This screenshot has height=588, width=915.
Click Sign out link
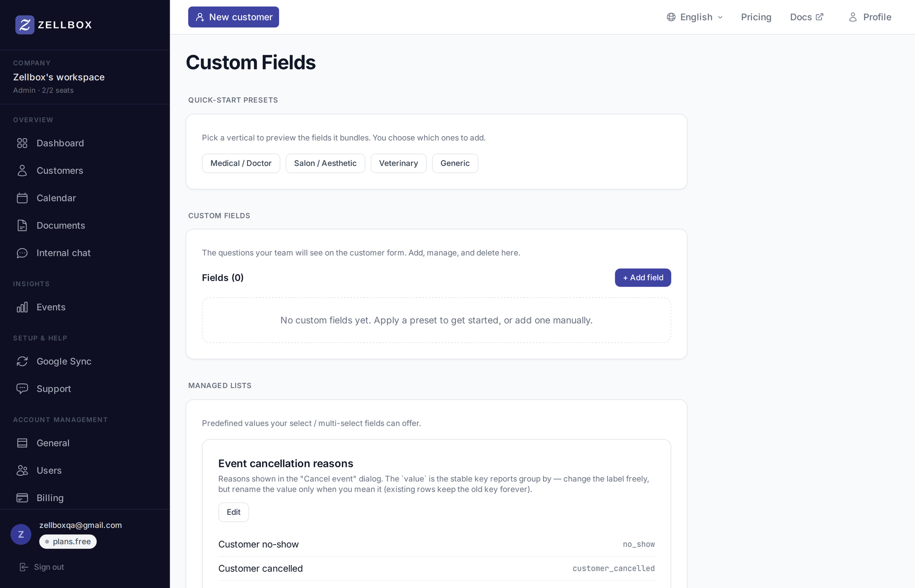(42, 567)
